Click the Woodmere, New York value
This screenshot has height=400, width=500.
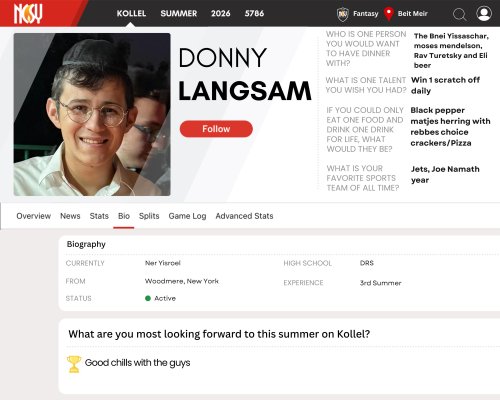182,281
